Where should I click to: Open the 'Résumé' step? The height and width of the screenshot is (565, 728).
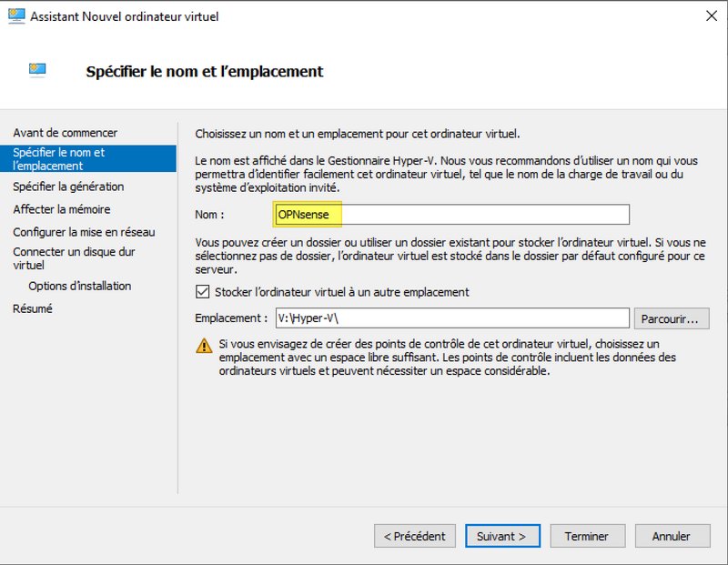tap(33, 308)
